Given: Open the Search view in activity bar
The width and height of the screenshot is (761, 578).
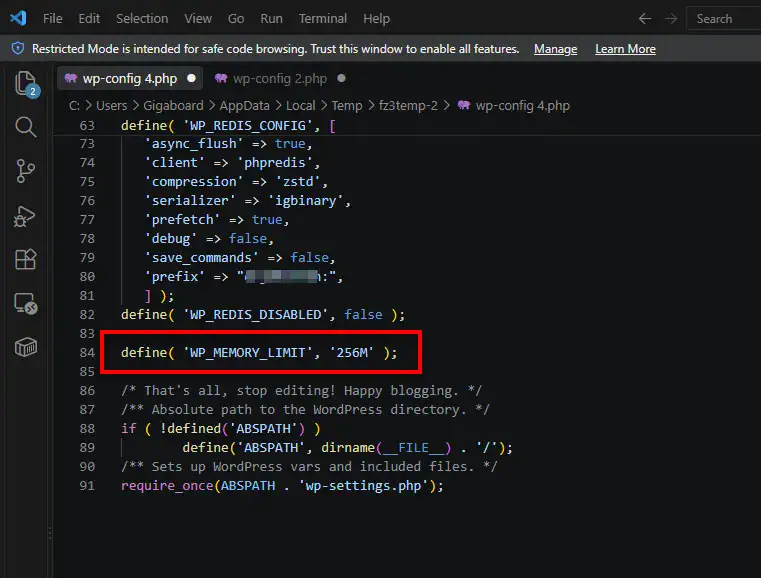Looking at the screenshot, I should (x=26, y=127).
